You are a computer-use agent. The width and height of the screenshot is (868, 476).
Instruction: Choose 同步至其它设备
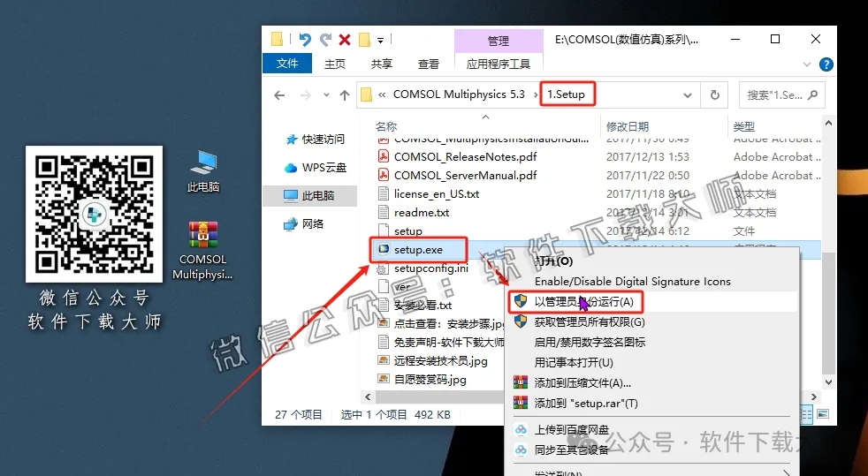pyautogui.click(x=571, y=450)
